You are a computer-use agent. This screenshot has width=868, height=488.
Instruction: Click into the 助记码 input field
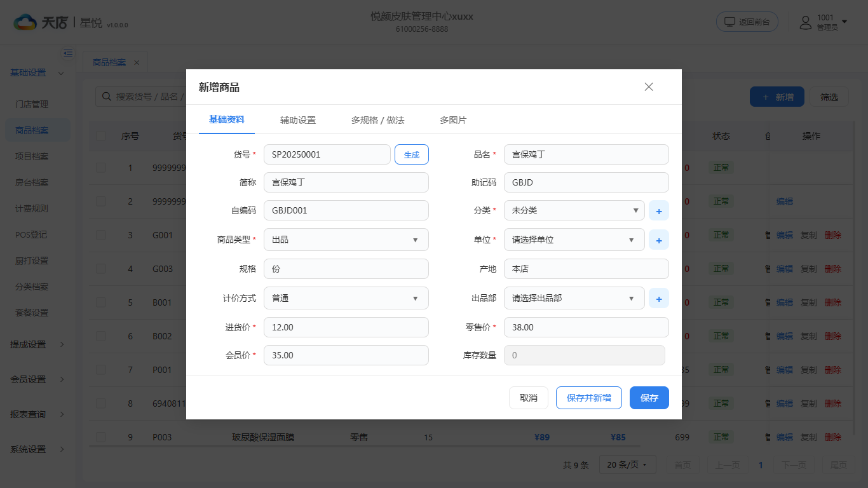point(587,182)
